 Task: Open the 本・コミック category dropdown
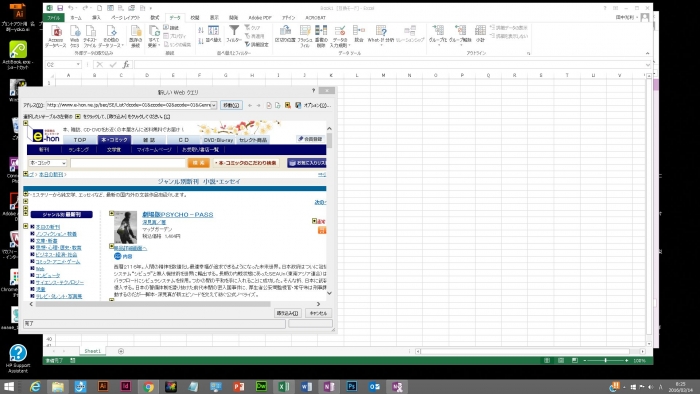(x=48, y=163)
